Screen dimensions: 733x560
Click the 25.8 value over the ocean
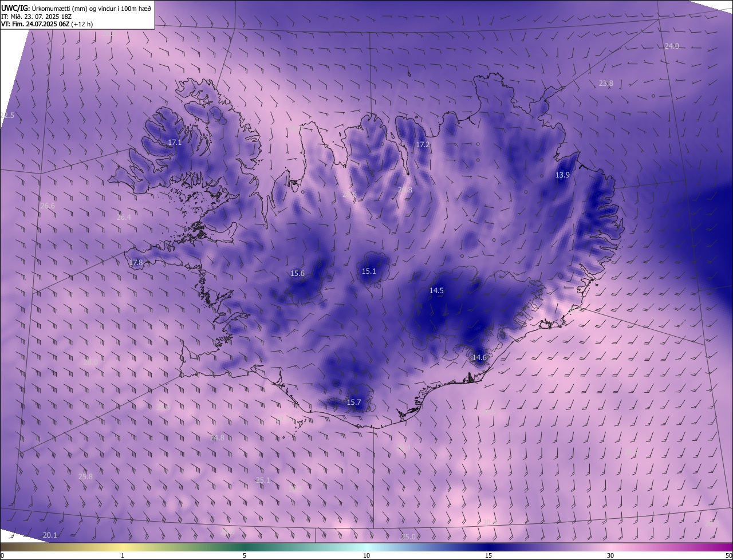85,477
